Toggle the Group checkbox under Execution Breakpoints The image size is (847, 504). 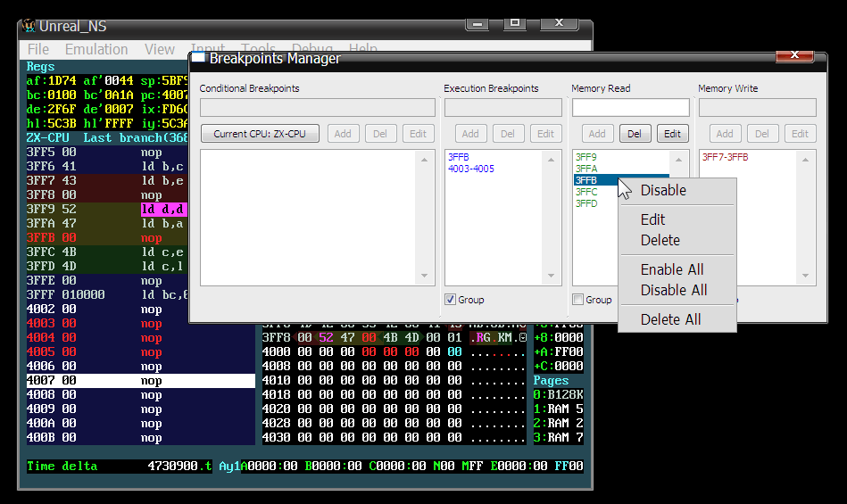[450, 300]
